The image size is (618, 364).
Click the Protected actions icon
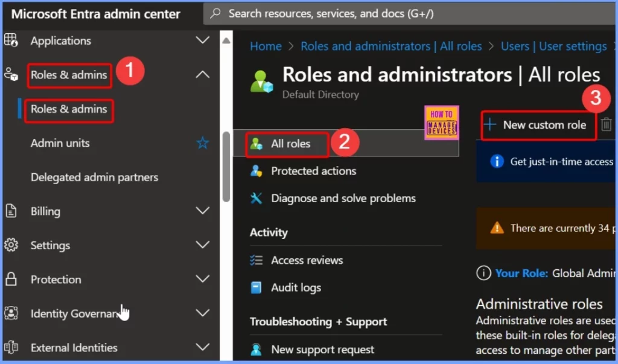[256, 171]
